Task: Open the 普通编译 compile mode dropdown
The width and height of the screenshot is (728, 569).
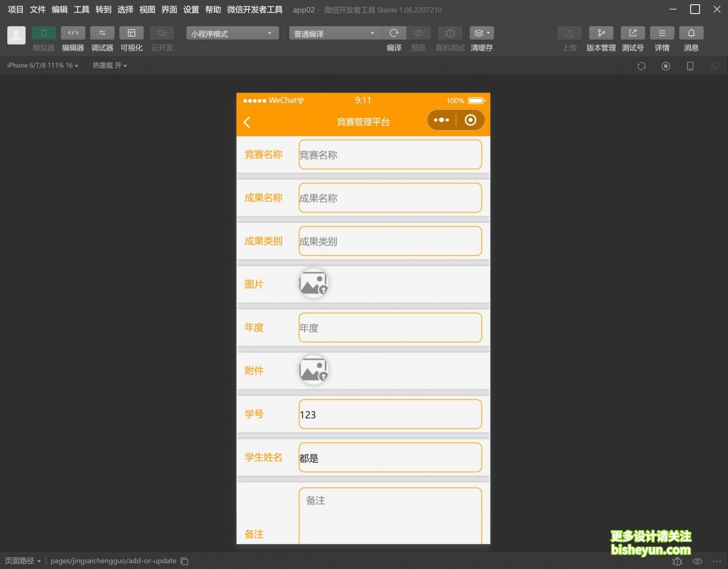Action: pos(335,33)
